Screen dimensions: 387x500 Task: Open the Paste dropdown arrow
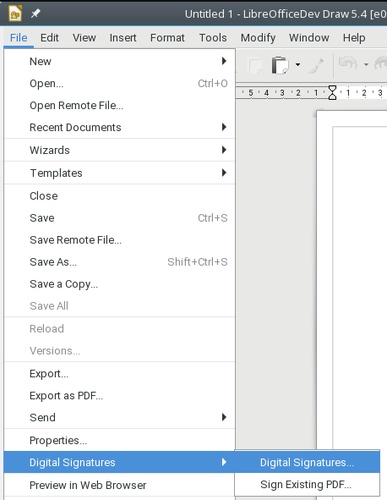click(298, 65)
